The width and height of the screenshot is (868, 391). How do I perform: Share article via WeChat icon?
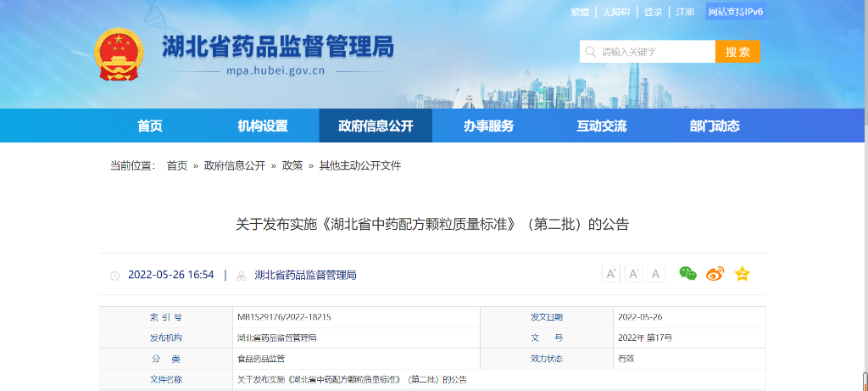point(687,274)
